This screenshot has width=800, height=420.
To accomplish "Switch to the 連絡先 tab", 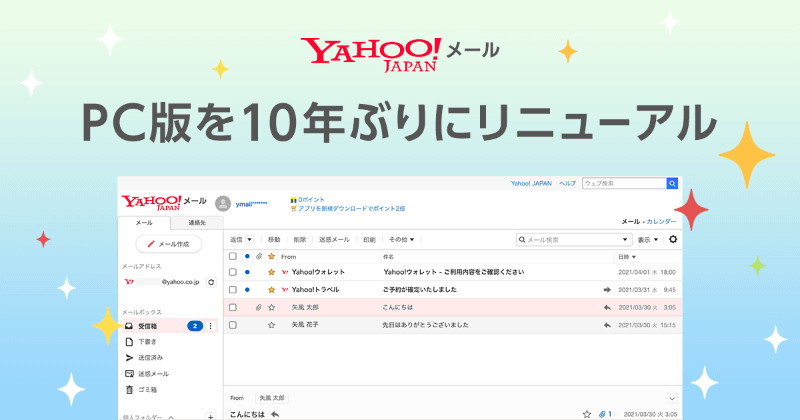I will [x=197, y=223].
